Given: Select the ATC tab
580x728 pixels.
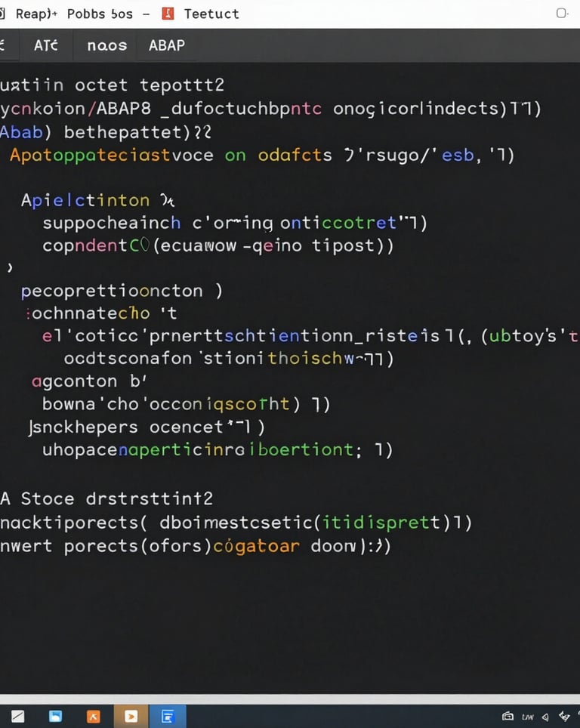Looking at the screenshot, I should tap(45, 45).
